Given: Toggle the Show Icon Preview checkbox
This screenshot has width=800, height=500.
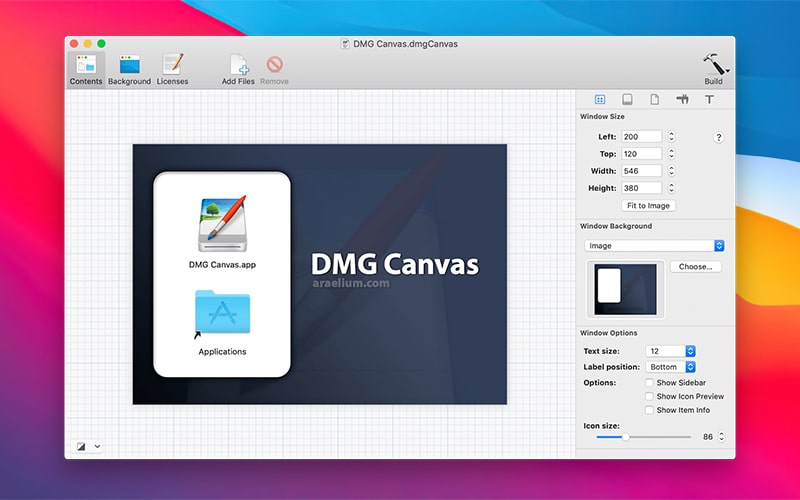Looking at the screenshot, I should [649, 397].
